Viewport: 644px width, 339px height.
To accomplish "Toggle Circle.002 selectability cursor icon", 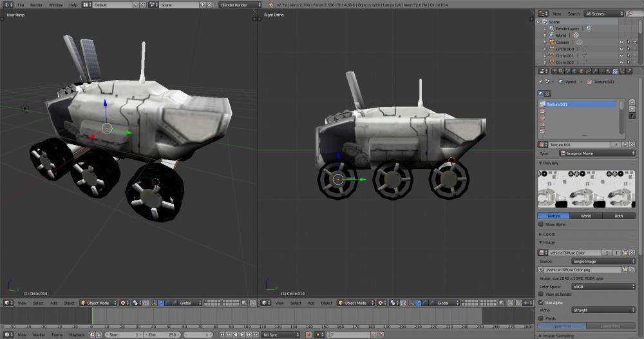I will 628,63.
